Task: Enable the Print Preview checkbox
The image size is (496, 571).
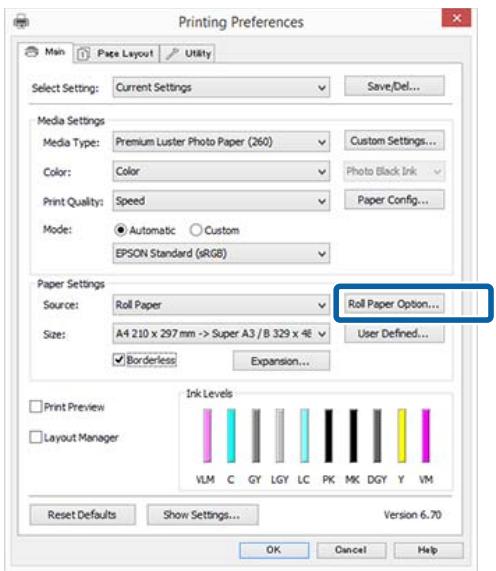Action: coord(36,406)
